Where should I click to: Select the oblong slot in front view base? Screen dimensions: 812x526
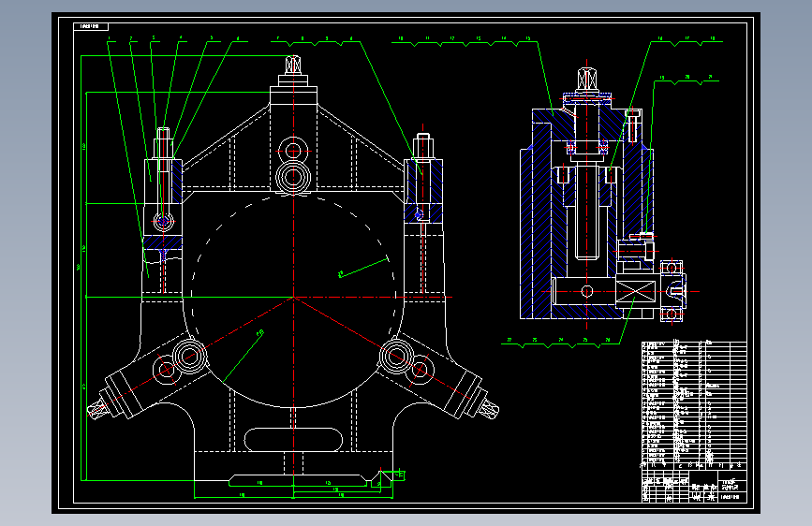pos(293,440)
